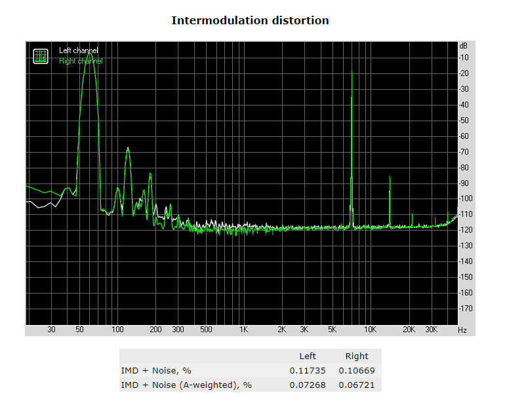The width and height of the screenshot is (507, 420).
Task: Click the -80 dB axis label
Action: [464, 167]
